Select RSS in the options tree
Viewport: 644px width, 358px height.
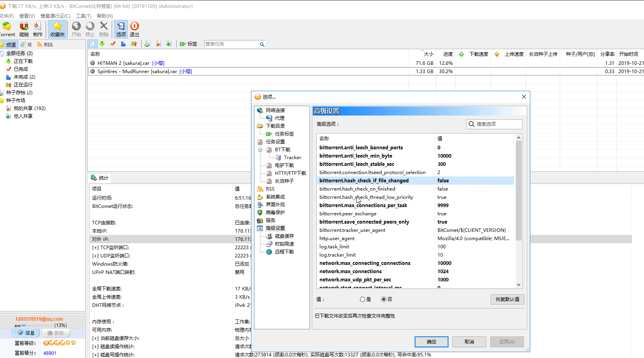270,189
